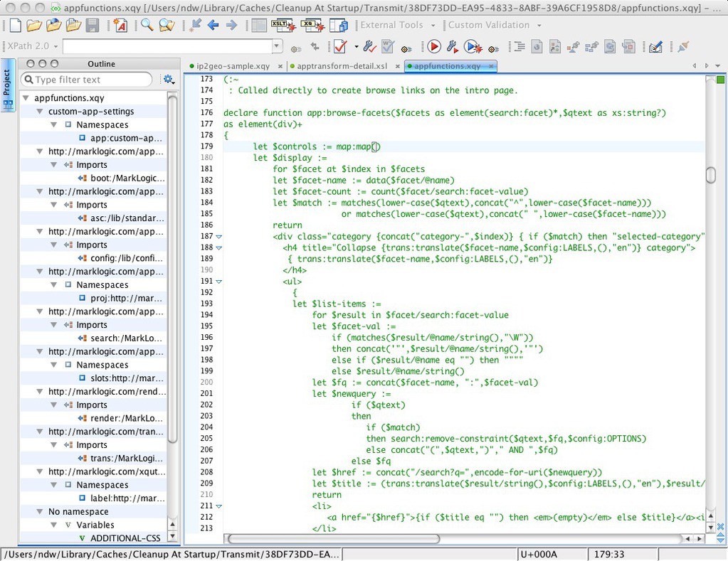Open the Database perspective icon

(339, 25)
